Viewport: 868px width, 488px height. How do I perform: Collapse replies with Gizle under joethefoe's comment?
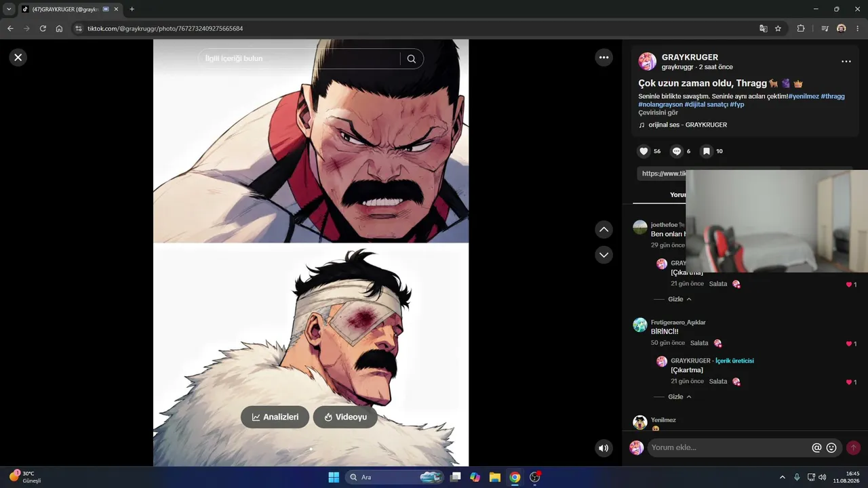coord(679,299)
